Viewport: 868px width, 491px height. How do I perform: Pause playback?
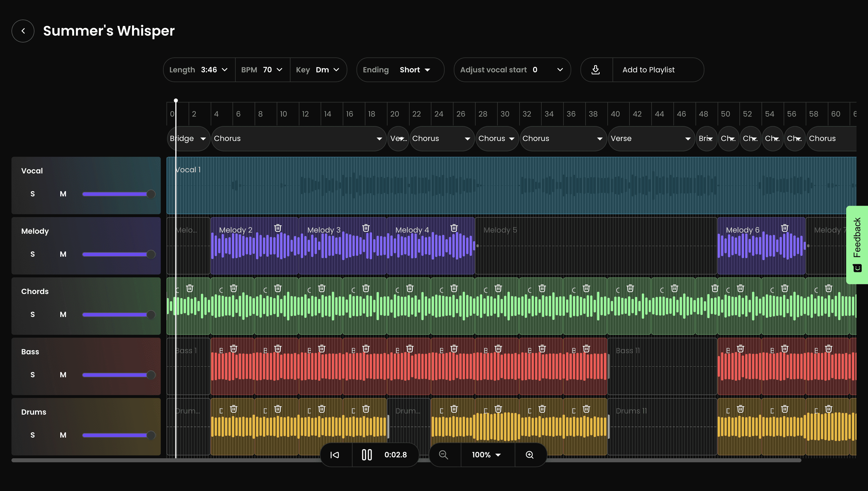point(367,455)
